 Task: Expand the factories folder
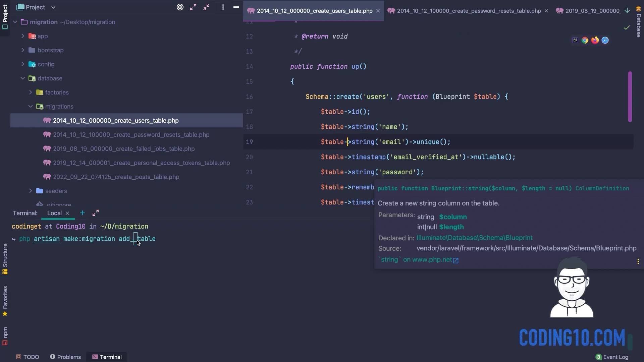(x=31, y=92)
